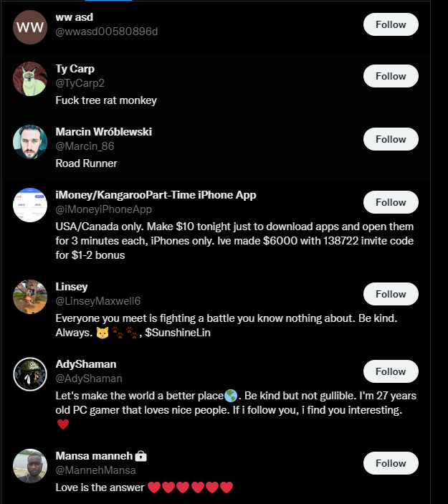Follow Linsey
The height and width of the screenshot is (504, 448).
pyautogui.click(x=391, y=294)
